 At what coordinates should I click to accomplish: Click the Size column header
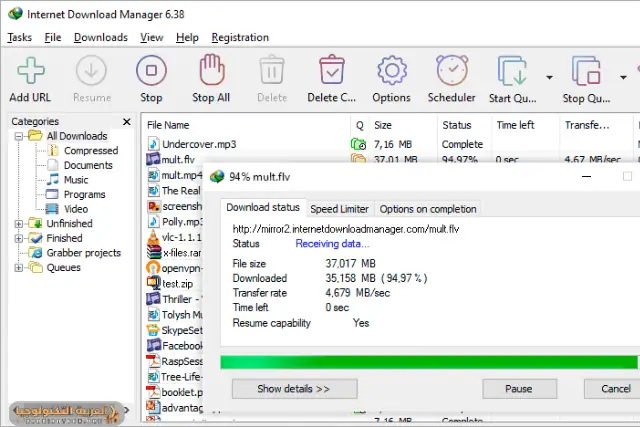(x=404, y=125)
